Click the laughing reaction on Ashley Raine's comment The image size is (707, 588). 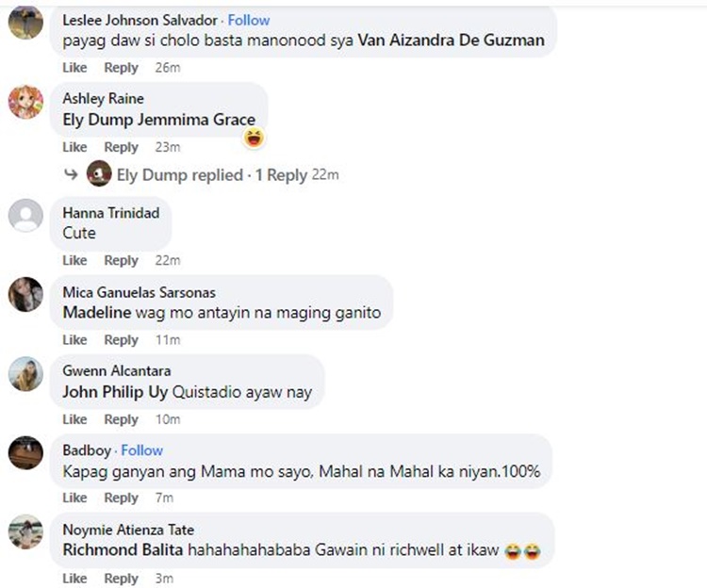[x=253, y=139]
